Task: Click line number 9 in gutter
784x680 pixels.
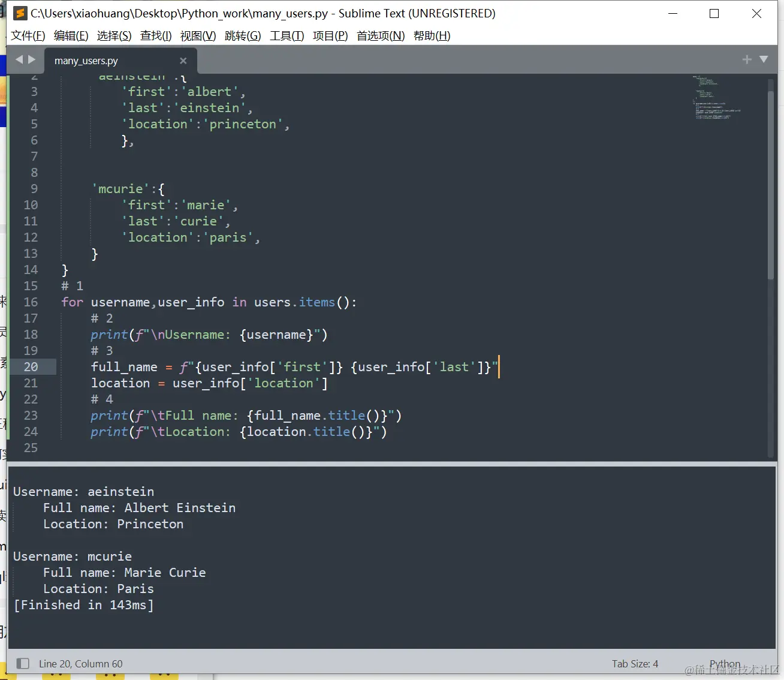Action: point(34,189)
